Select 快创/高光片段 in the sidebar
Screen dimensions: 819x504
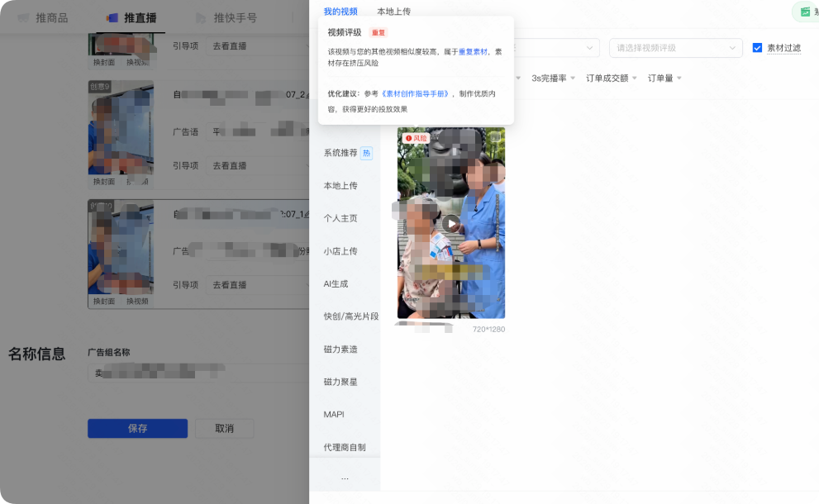click(x=351, y=316)
